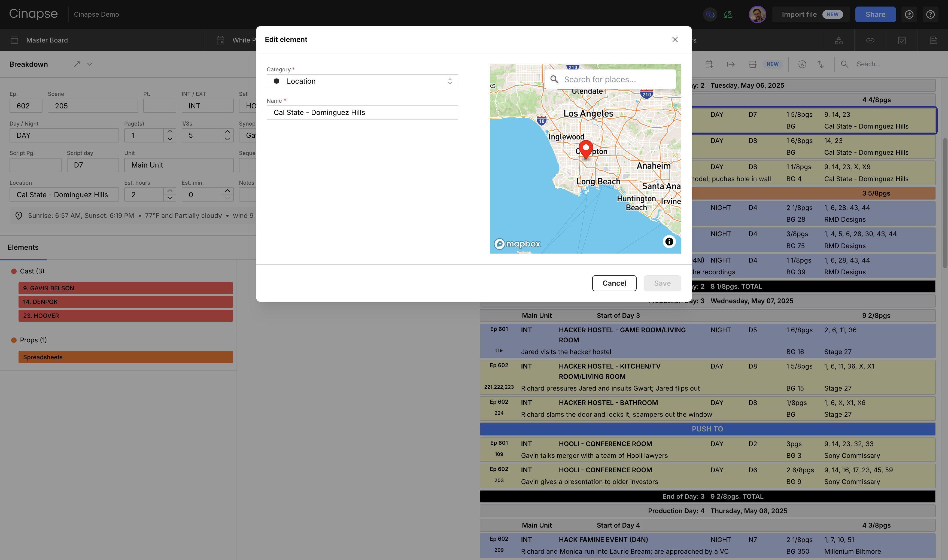Expand the Breakdown panel chevron
The height and width of the screenshot is (560, 948).
pos(89,64)
